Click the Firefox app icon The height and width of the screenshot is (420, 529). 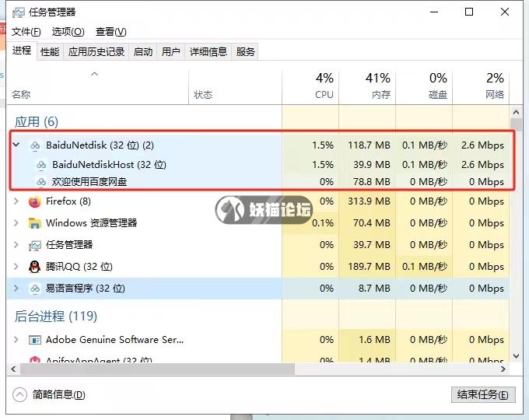(35, 201)
